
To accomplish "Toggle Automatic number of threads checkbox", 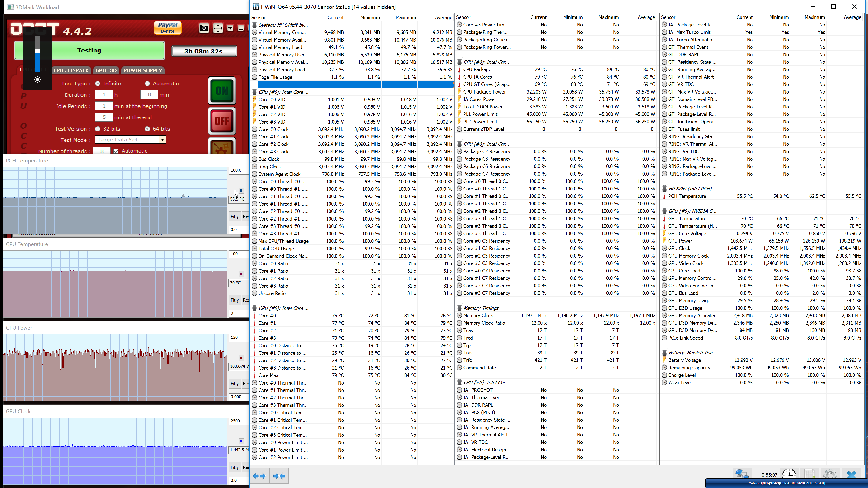I will tap(116, 151).
